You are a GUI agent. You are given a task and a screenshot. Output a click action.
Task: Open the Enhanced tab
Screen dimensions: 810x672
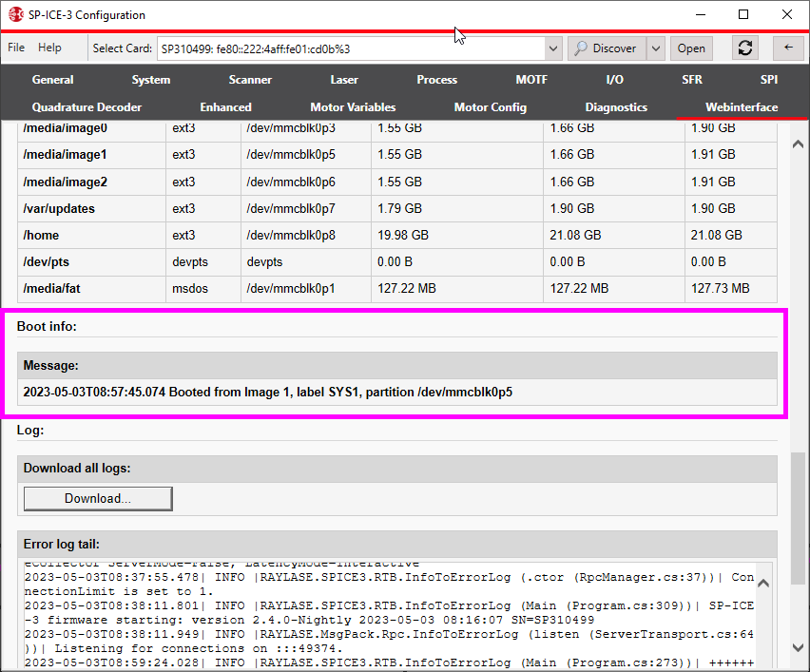(x=225, y=106)
